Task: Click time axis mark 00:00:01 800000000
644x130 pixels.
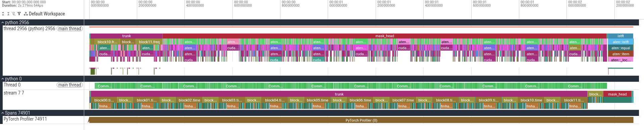Action: click(x=529, y=4)
